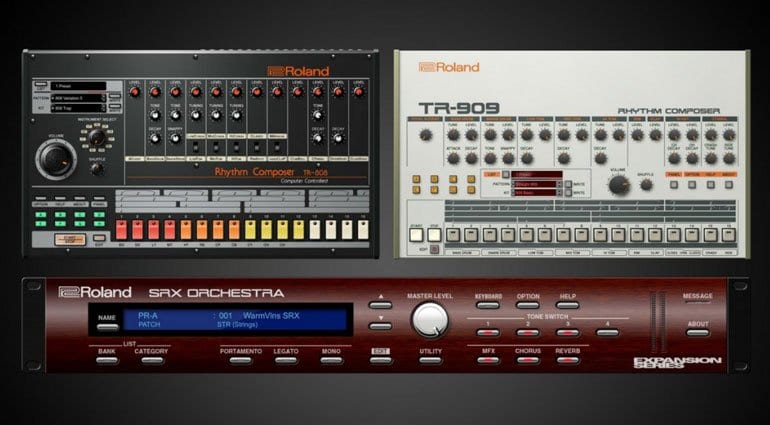Click the TR-808 Cymbal TONE knob
This screenshot has width=770, height=425.
pyautogui.click(x=318, y=115)
